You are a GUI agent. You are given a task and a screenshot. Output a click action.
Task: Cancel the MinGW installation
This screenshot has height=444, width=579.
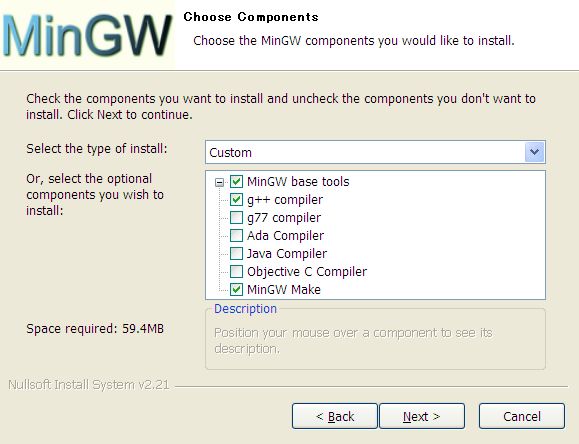pyautogui.click(x=522, y=416)
